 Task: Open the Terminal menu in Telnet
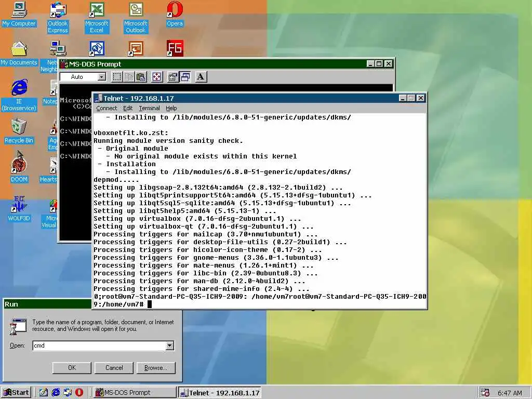(x=149, y=108)
